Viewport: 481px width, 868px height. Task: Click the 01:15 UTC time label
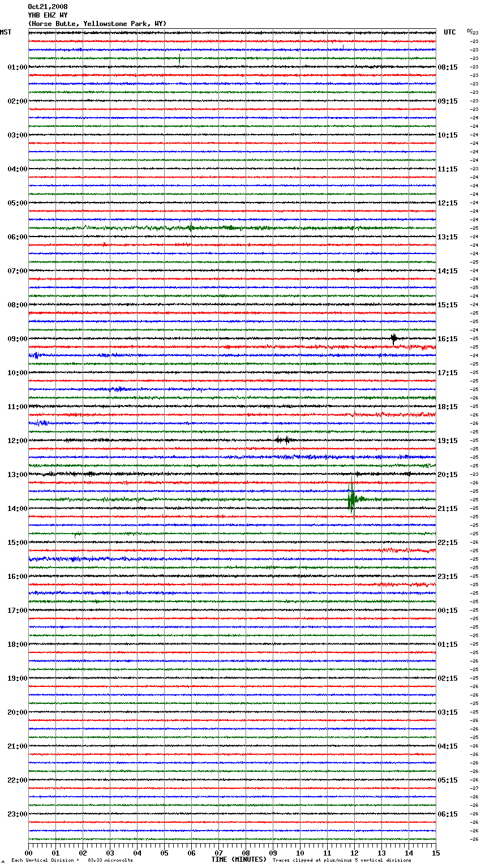coord(448,644)
